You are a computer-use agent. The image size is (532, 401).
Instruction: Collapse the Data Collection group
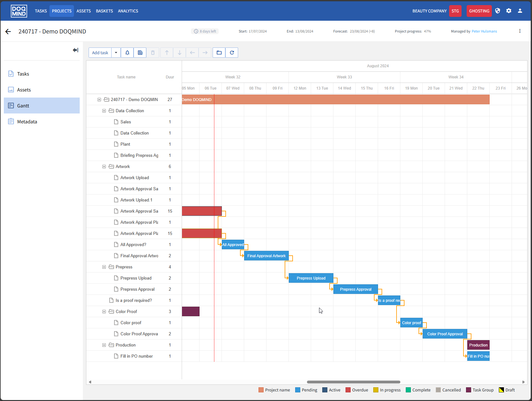tap(104, 111)
